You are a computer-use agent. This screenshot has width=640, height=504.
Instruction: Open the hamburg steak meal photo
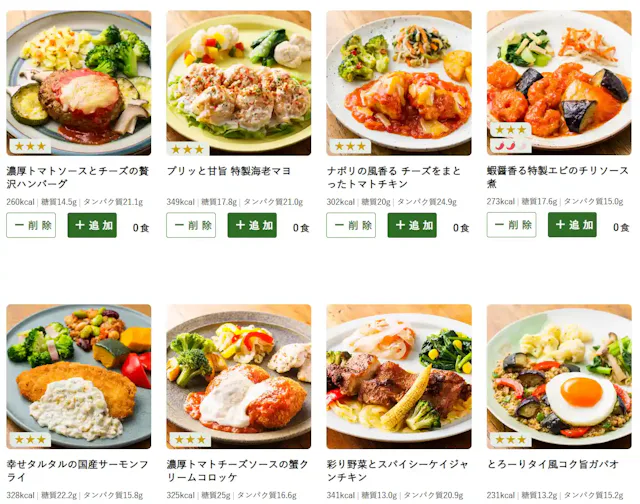coord(79,83)
